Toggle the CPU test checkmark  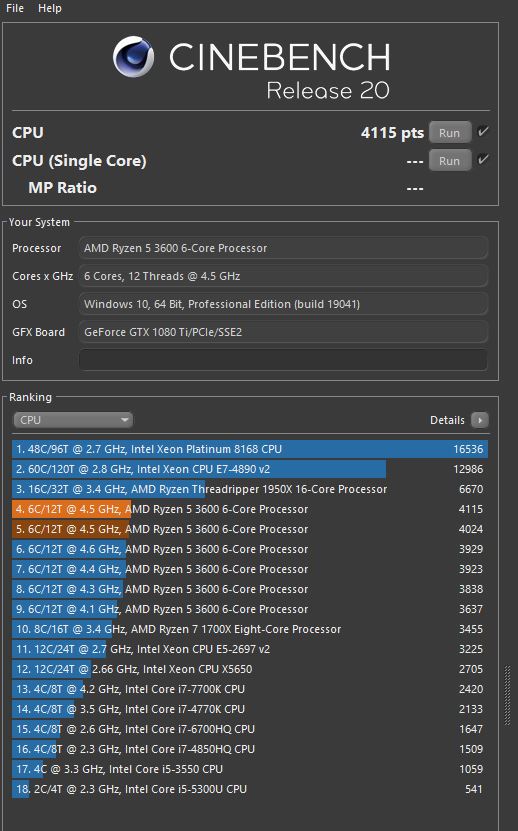(482, 131)
